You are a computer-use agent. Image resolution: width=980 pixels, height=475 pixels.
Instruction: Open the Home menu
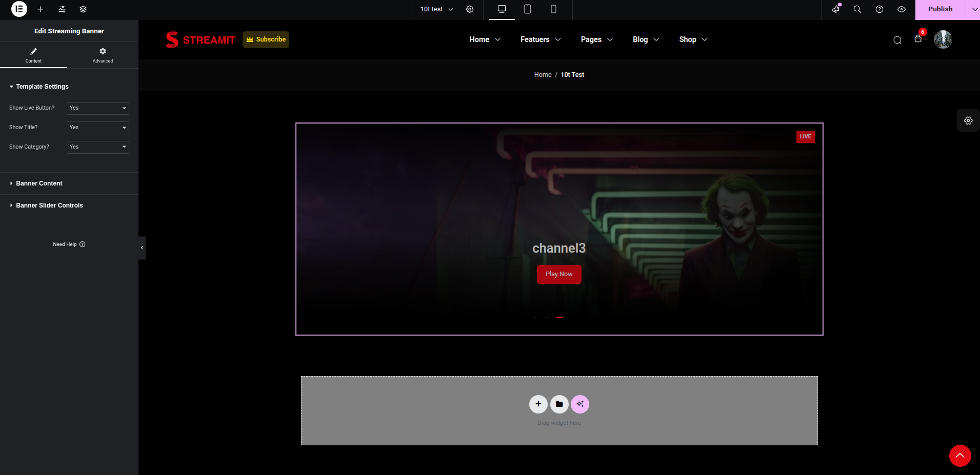pos(485,39)
